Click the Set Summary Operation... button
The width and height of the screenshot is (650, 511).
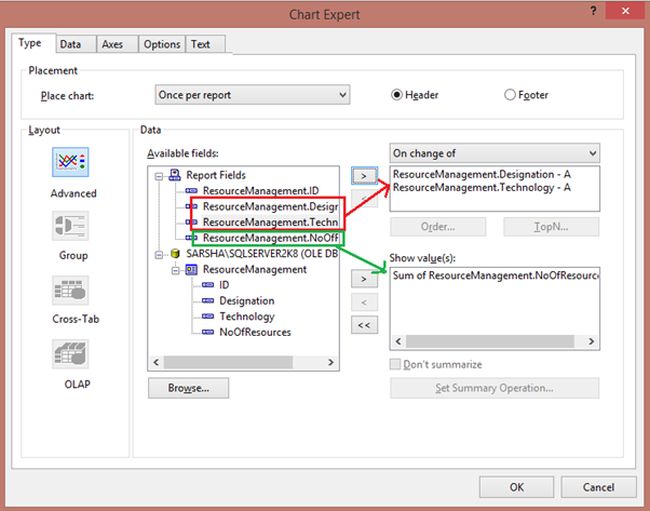(495, 388)
